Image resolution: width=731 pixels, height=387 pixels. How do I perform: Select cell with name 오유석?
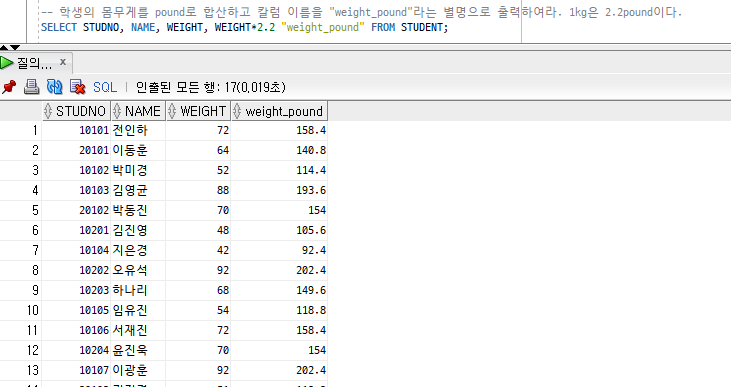pos(138,270)
